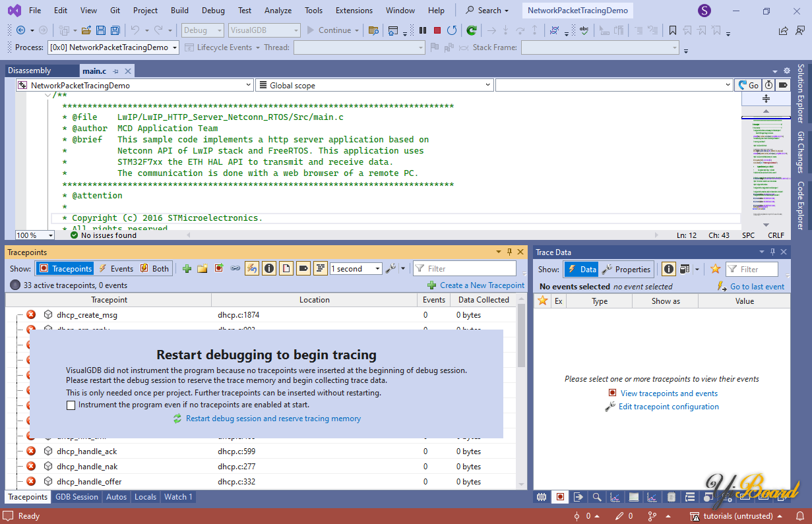Click the Tracepoints Filter input field

470,269
